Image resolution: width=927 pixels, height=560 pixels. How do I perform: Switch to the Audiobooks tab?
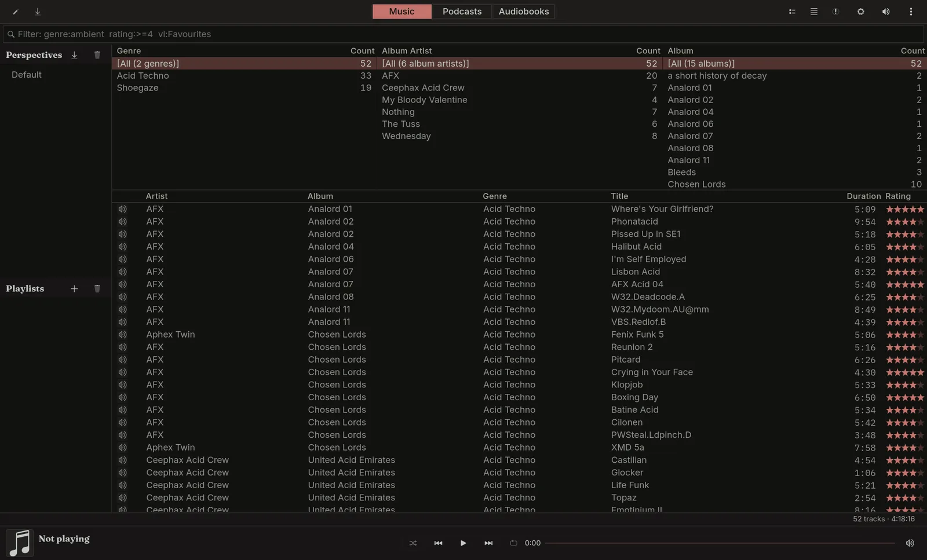pyautogui.click(x=524, y=12)
